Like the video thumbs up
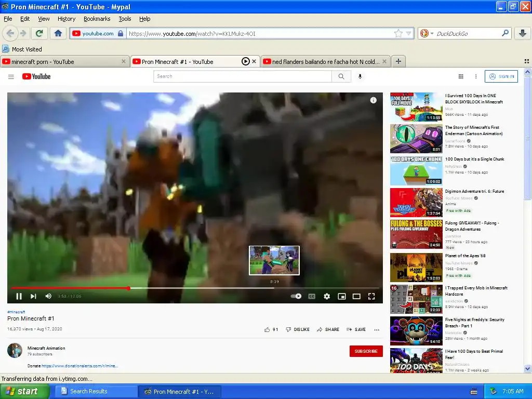 (271, 329)
